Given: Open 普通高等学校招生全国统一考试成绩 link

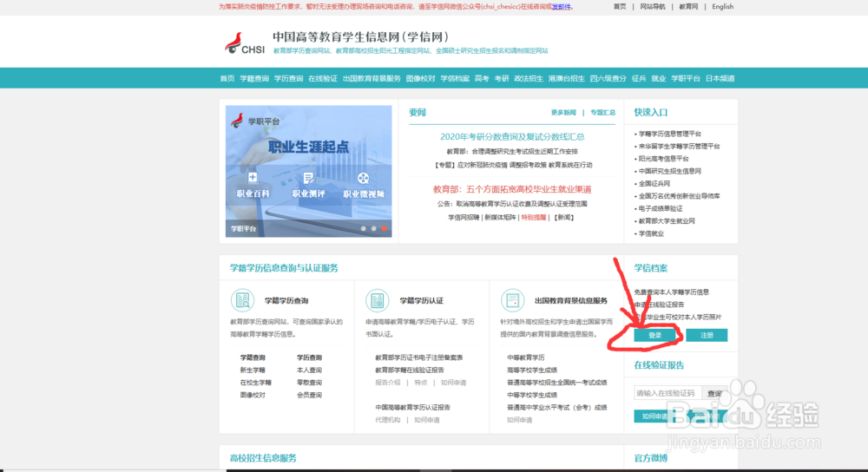Looking at the screenshot, I should pos(557,383).
